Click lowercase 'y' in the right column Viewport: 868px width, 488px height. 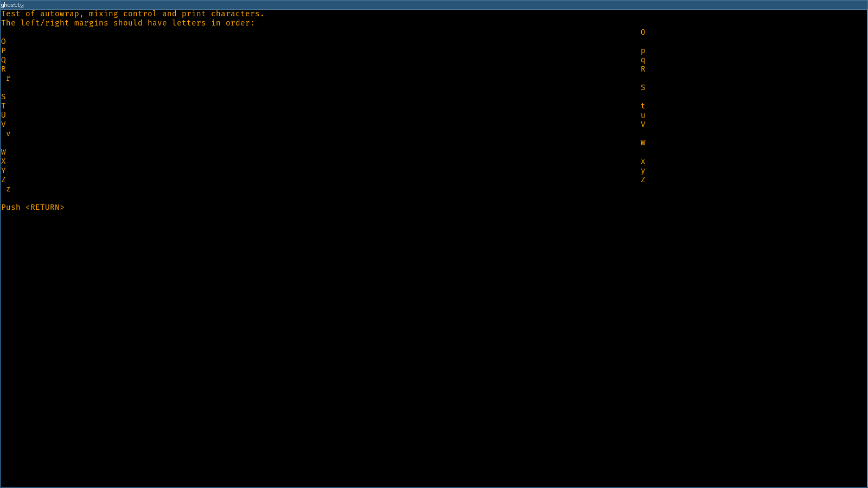[x=643, y=171]
